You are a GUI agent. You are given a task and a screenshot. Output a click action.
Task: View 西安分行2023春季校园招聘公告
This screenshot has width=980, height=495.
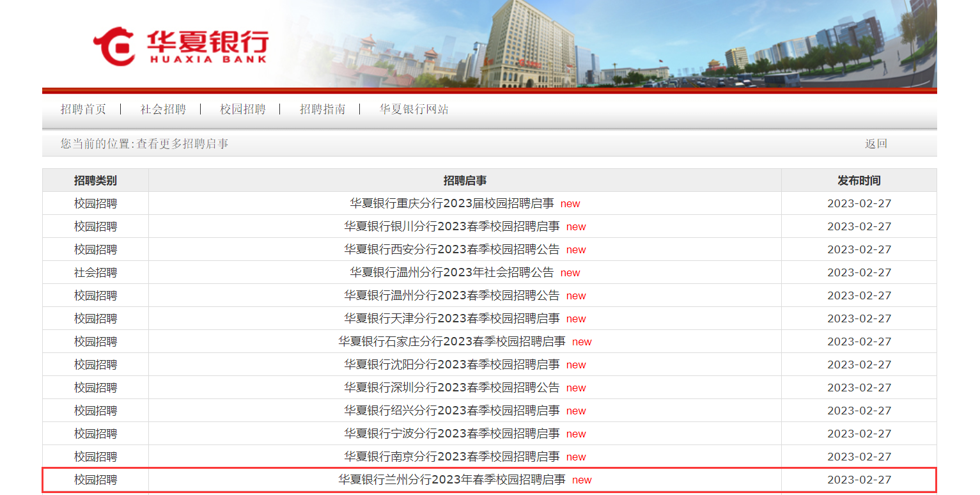[451, 249]
